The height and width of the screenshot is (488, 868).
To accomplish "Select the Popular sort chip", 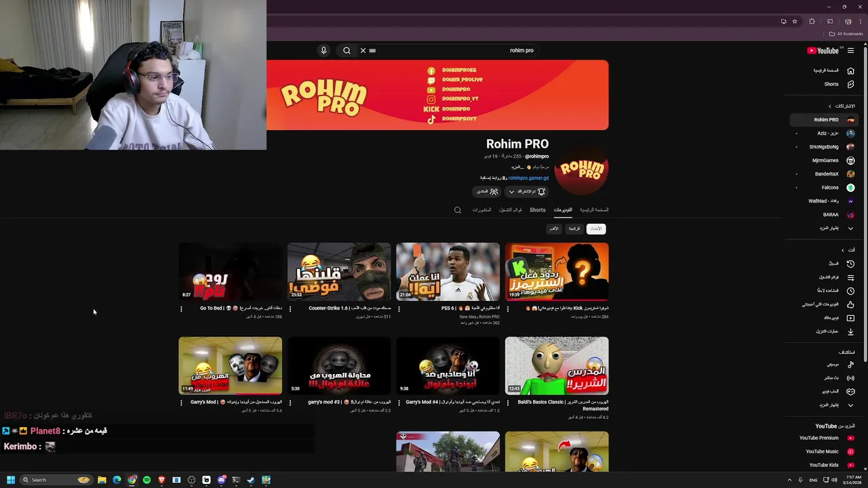I will tap(574, 229).
